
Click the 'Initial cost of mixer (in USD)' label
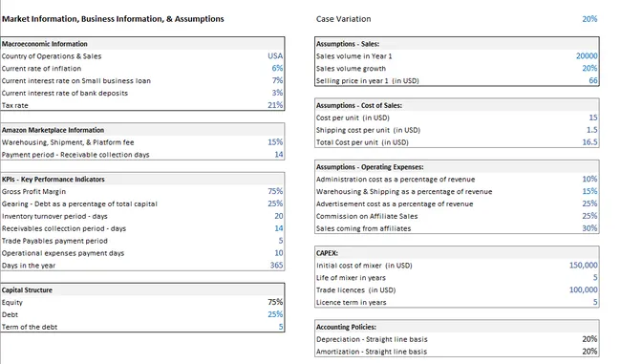(364, 266)
